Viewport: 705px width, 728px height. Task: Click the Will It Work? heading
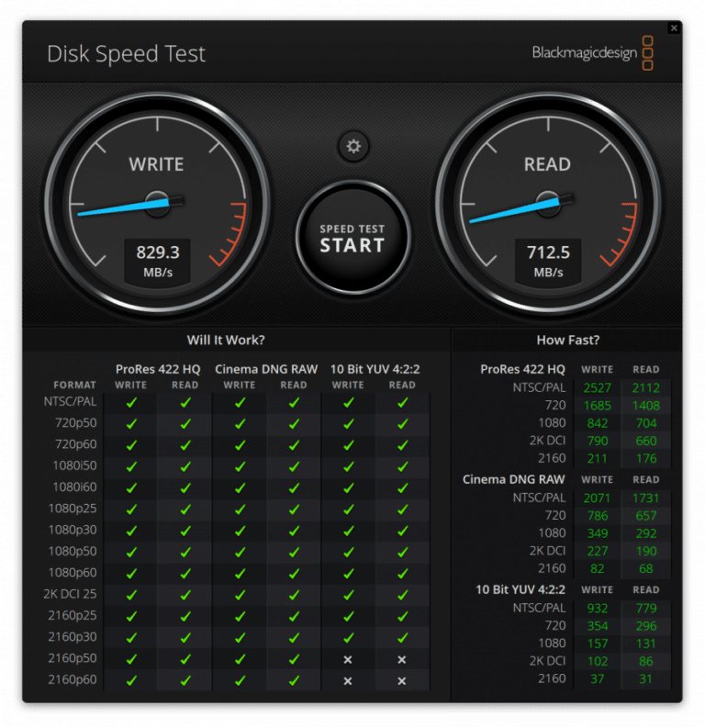[x=226, y=340]
